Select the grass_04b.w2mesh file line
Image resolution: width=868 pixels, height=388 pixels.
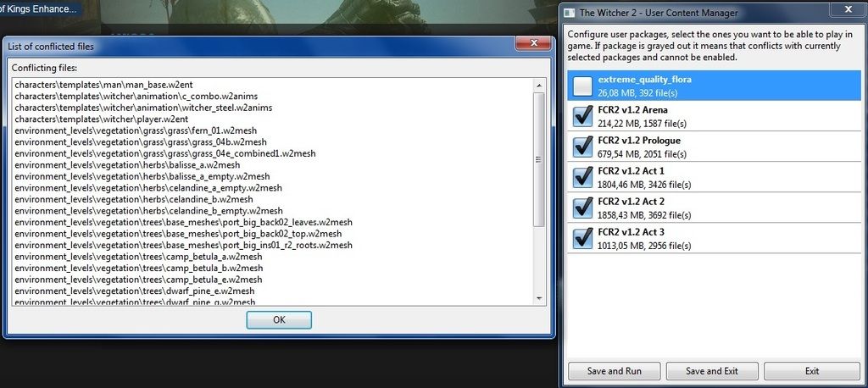[141, 141]
